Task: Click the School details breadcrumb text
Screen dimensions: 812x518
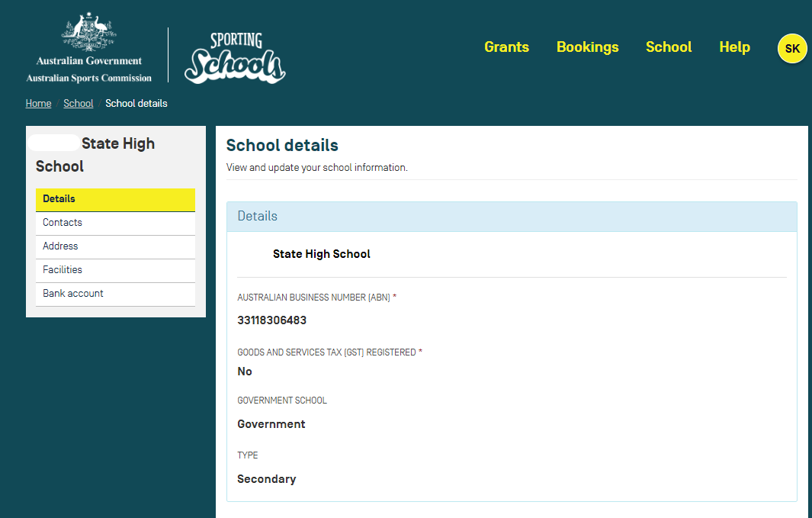Action: (x=136, y=103)
